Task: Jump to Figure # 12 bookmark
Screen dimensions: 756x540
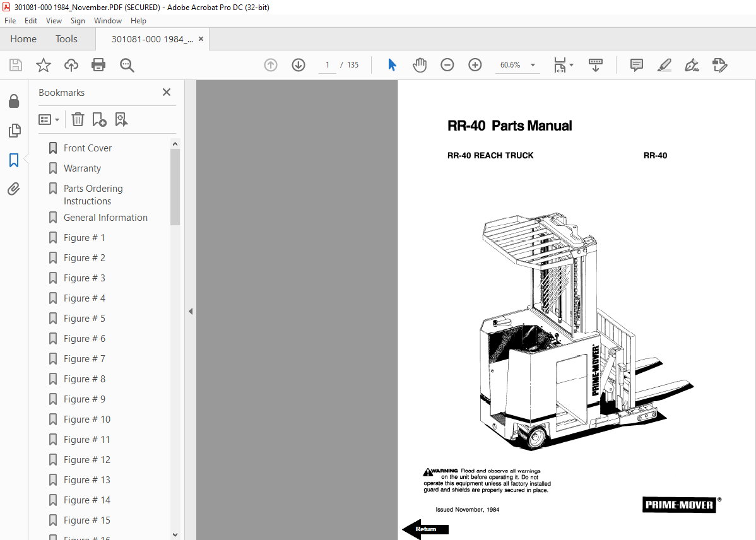Action: tap(87, 461)
